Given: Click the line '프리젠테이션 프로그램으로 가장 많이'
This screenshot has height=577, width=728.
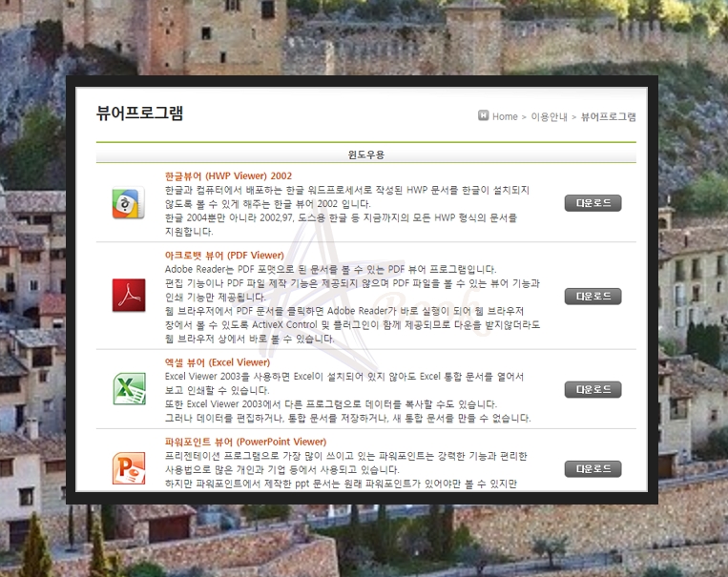Looking at the screenshot, I should pos(346,456).
